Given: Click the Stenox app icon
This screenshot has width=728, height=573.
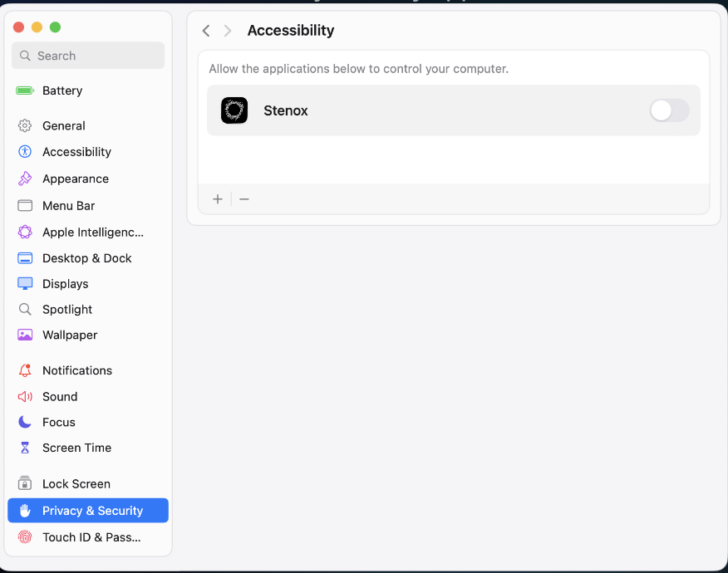Looking at the screenshot, I should [234, 110].
